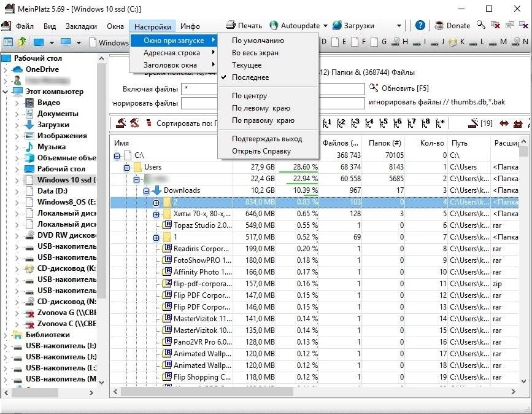The height and width of the screenshot is (414, 532).
Task: Select Data (D:) in sidebar tree
Action: coord(52,191)
